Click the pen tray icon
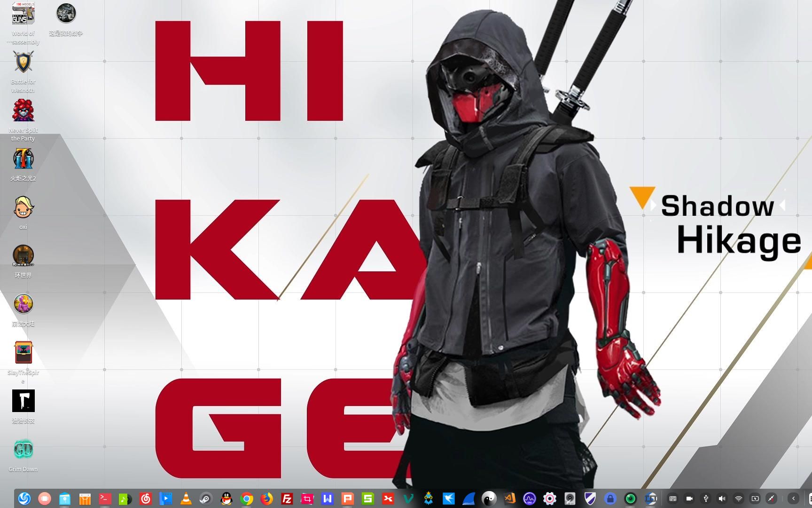812x508 pixels. click(772, 498)
